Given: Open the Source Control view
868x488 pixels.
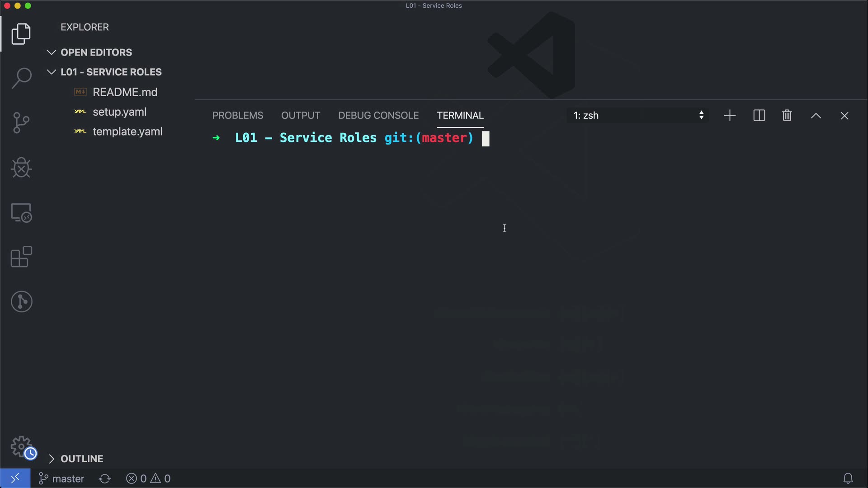Looking at the screenshot, I should pyautogui.click(x=21, y=123).
